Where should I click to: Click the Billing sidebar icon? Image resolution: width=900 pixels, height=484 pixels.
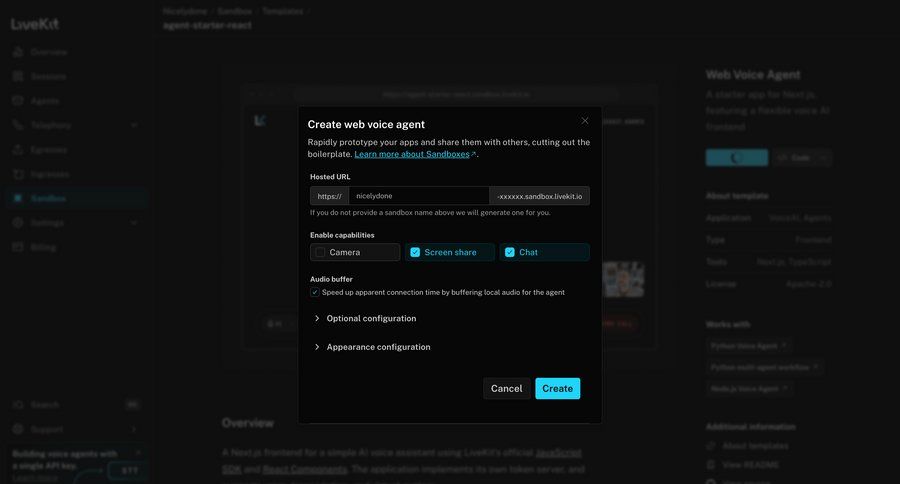(x=18, y=247)
